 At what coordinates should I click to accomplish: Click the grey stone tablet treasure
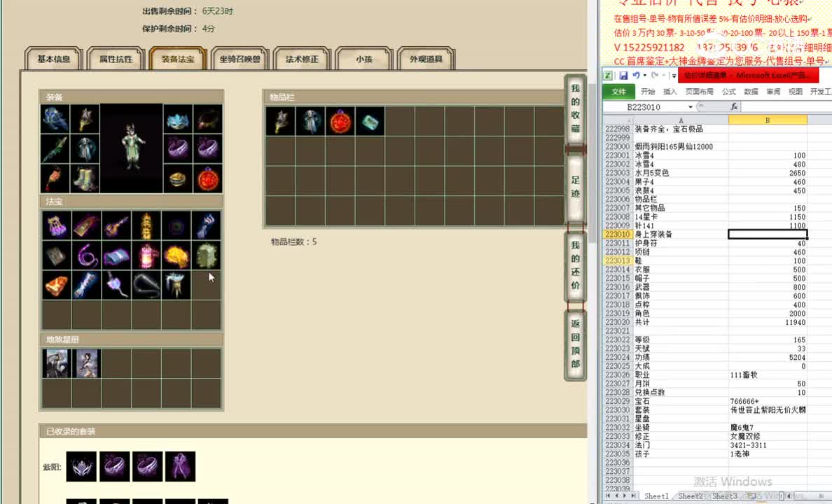(x=56, y=255)
